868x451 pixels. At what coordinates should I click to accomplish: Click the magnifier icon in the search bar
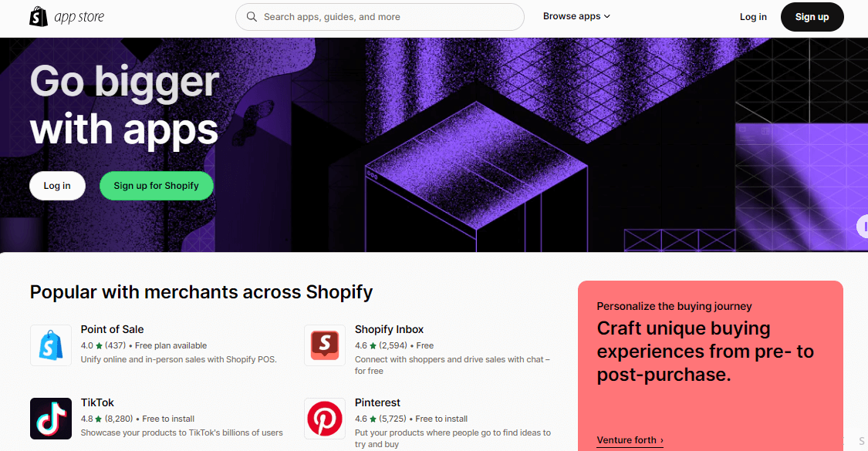pyautogui.click(x=252, y=16)
